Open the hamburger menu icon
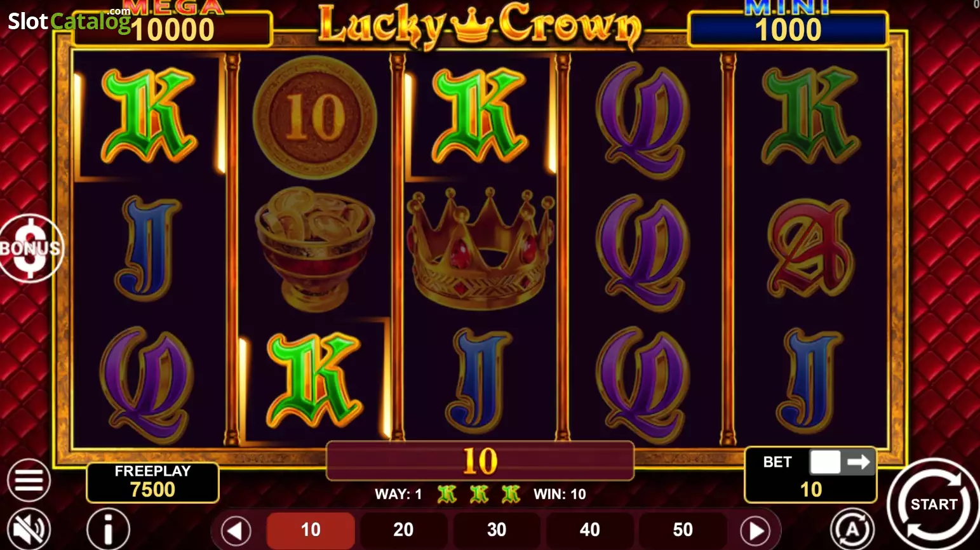This screenshot has height=550, width=980. coord(29,480)
